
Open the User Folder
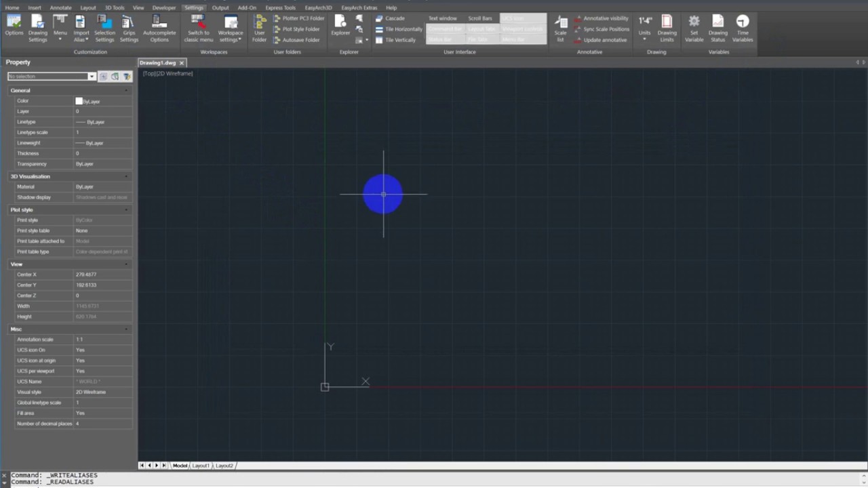coord(260,28)
